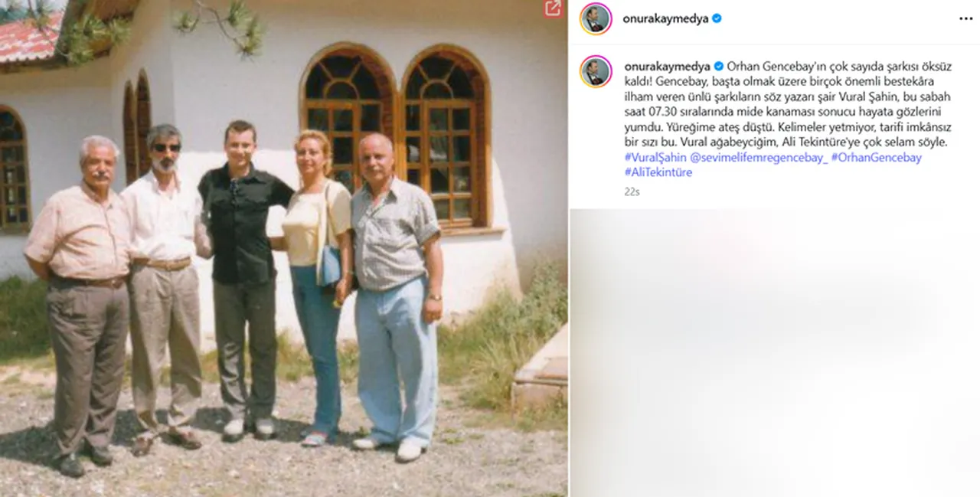Click the group photo of five people

(283, 248)
